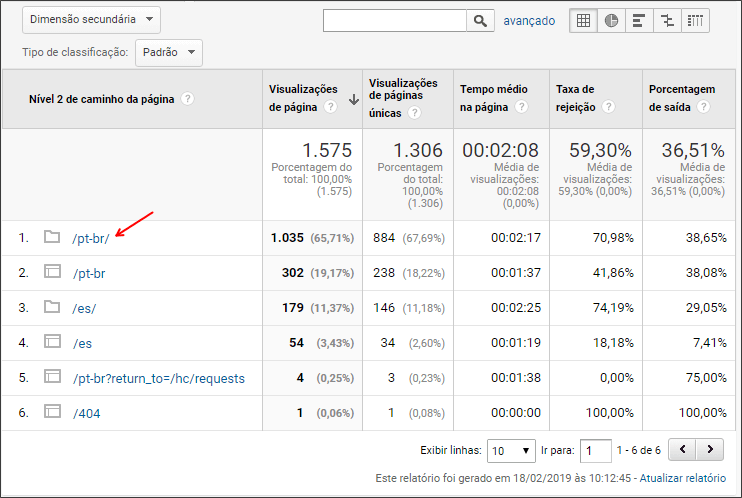Viewport: 742px width, 498px height.
Task: Click Atualizar relatório link
Action: tap(682, 478)
